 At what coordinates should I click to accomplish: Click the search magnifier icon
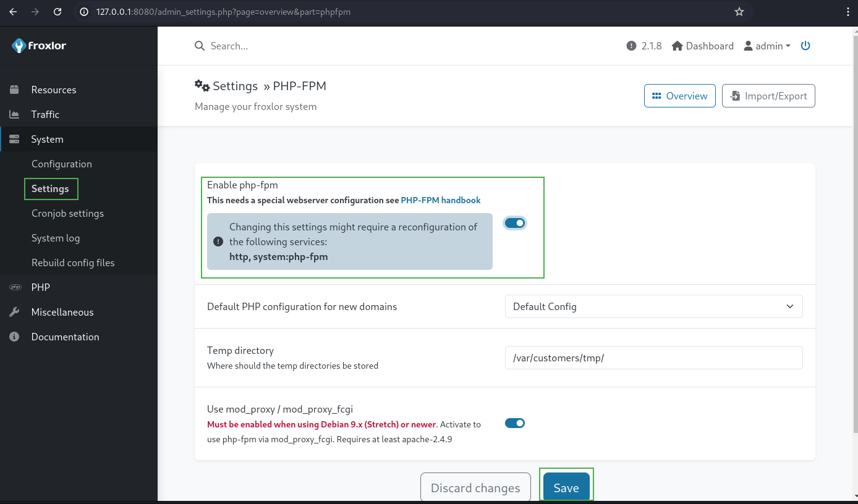(x=200, y=46)
